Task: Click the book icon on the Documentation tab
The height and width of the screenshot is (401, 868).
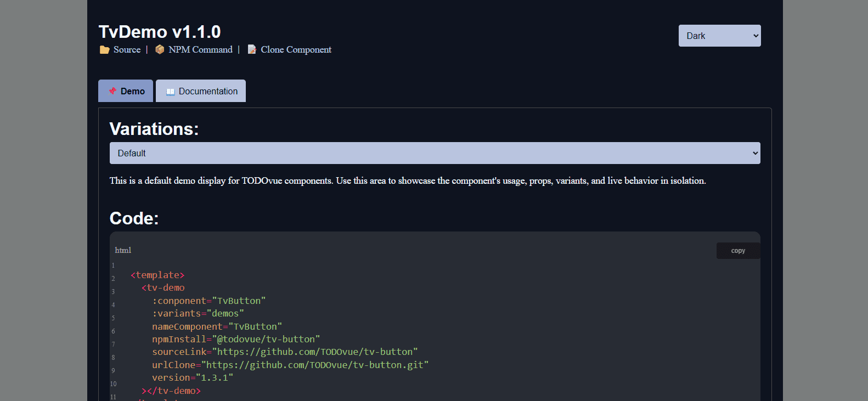Action: (170, 92)
